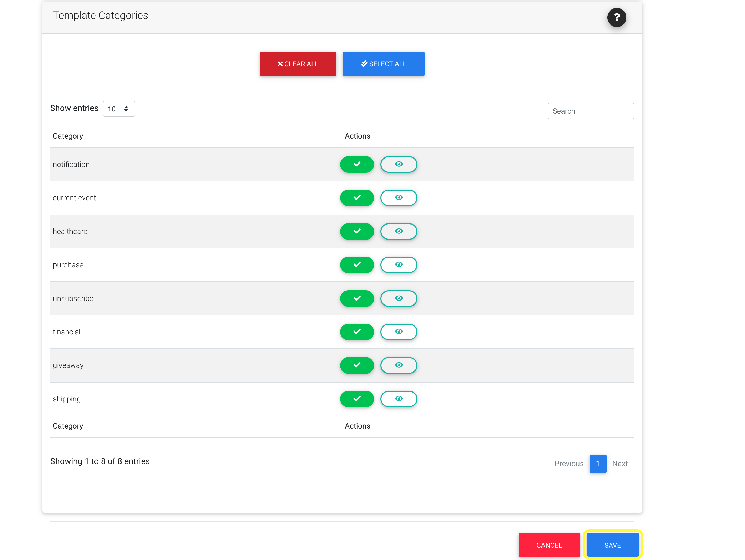The width and height of the screenshot is (745, 560).
Task: View the purchase category eye icon
Action: point(399,264)
